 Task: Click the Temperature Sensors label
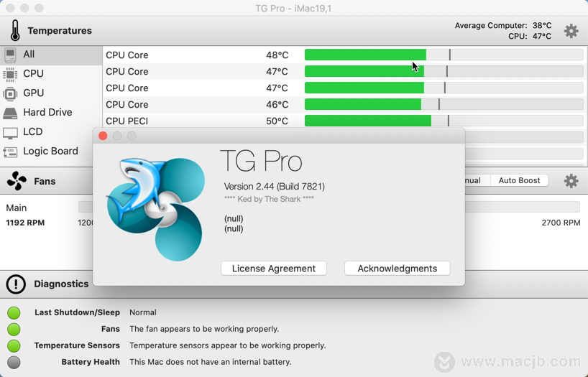pyautogui.click(x=77, y=345)
